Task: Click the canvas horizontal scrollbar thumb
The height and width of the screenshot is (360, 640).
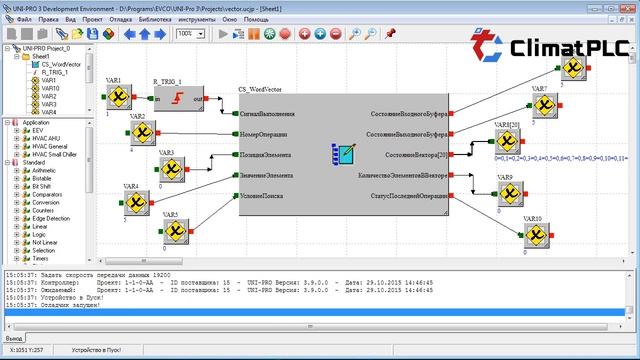Action: (x=144, y=261)
